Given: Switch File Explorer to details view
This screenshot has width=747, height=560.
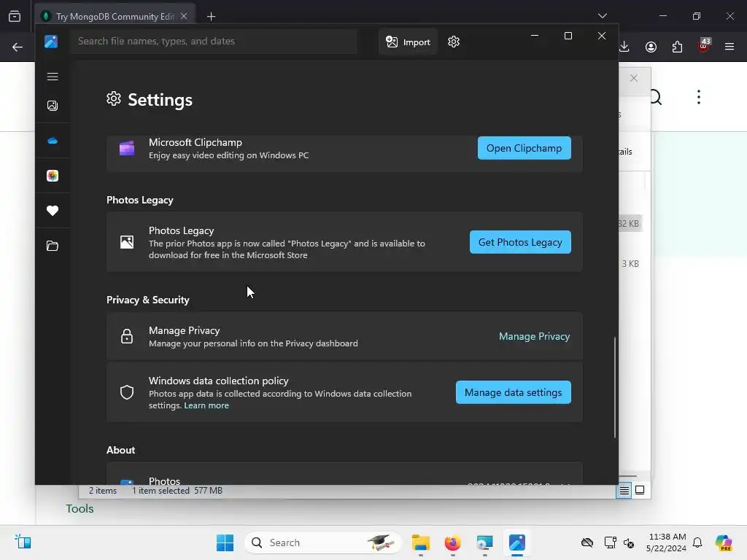Looking at the screenshot, I should 624,491.
